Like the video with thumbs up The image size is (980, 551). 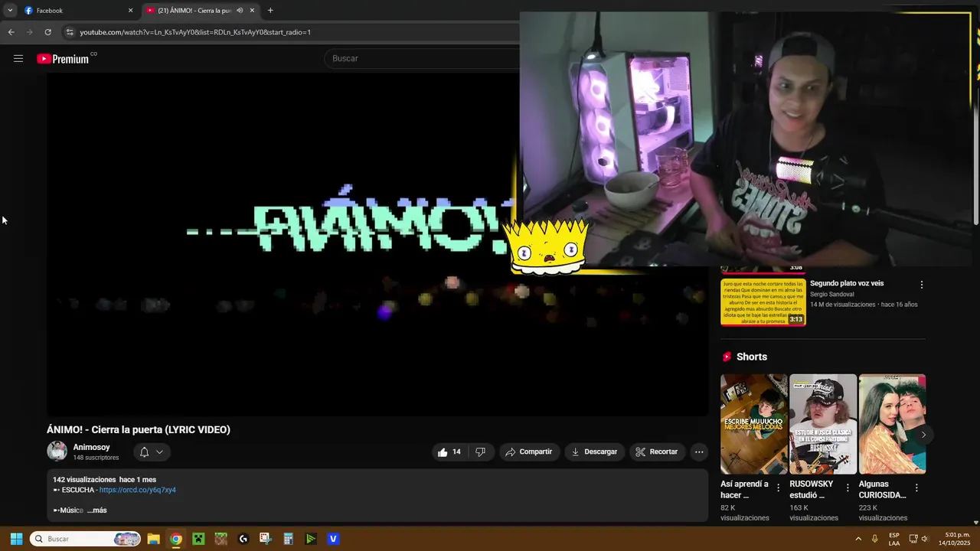[449, 452]
